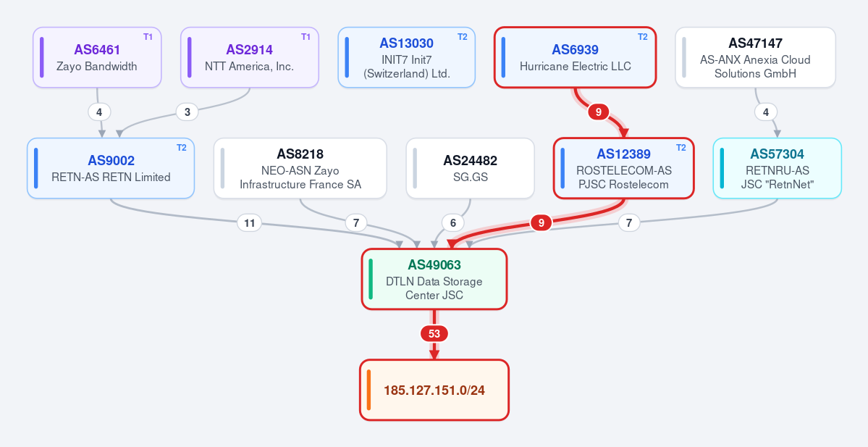Click the edge label 11 from AS9002
868x447 pixels.
[249, 223]
